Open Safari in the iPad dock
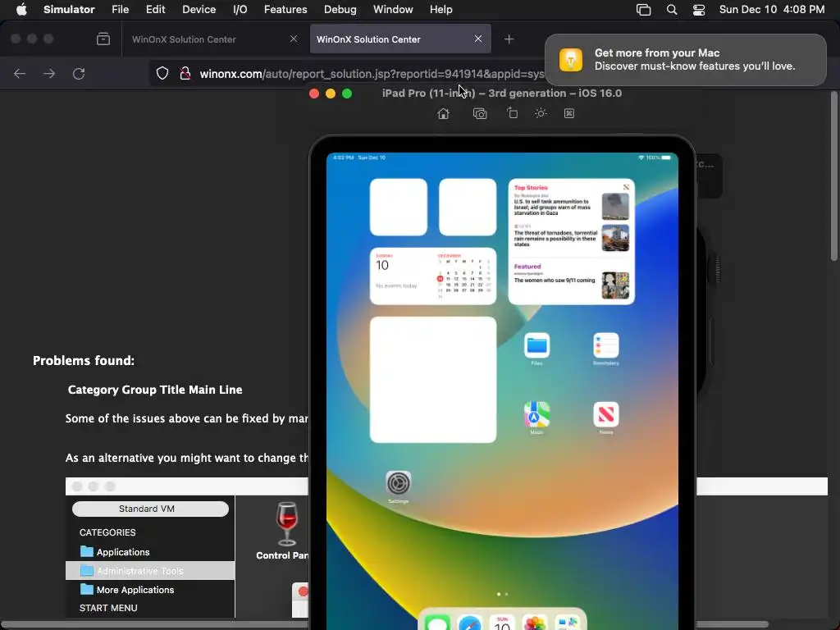Screen dimensions: 840x630 click(x=470, y=623)
